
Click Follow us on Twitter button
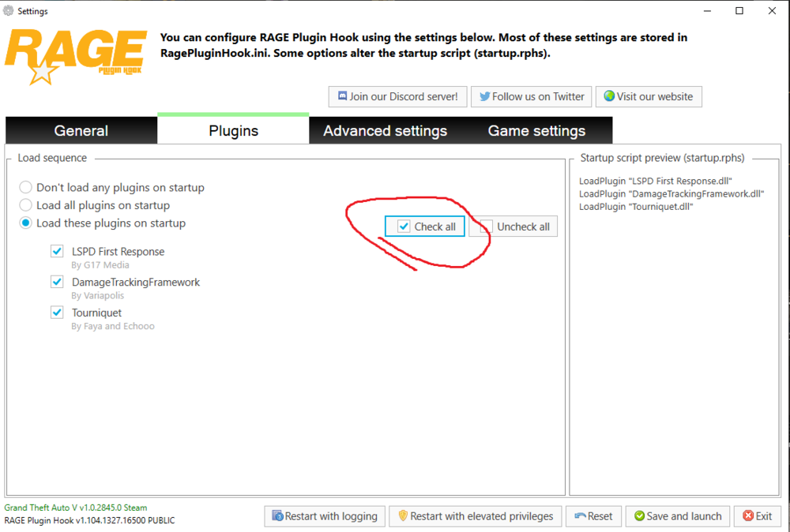point(531,96)
